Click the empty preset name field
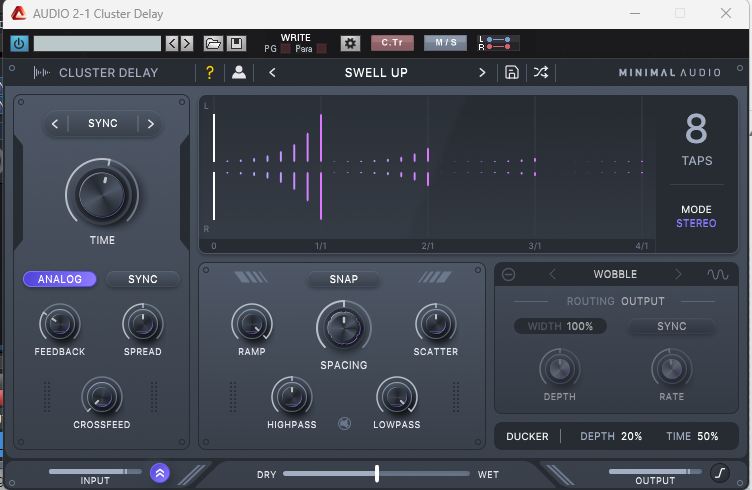Image resolution: width=752 pixels, height=490 pixels. click(x=97, y=44)
